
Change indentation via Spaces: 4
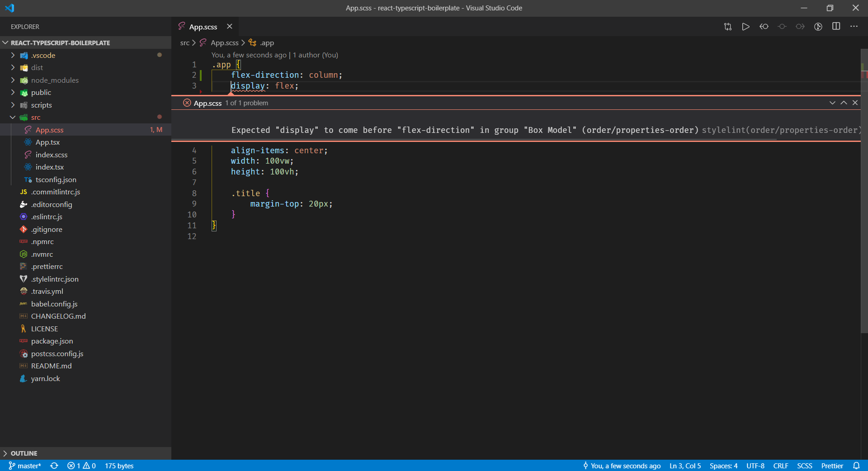724,466
